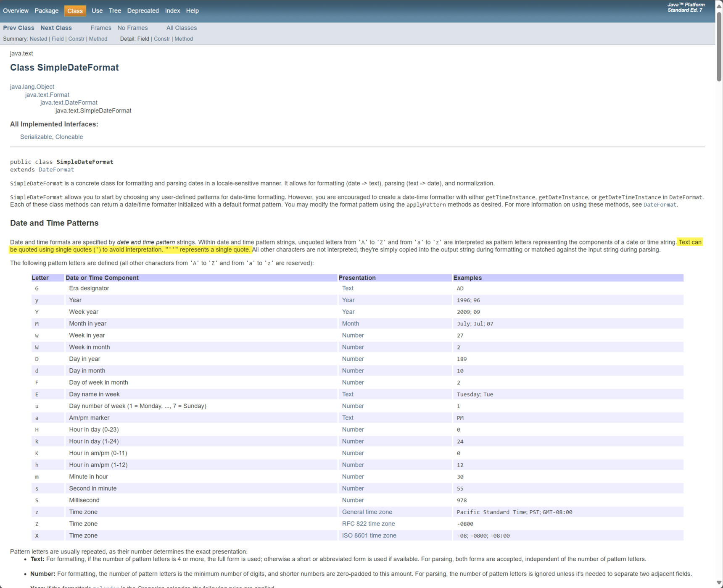Jump to Method summary
This screenshot has height=588, width=723.
pos(98,39)
